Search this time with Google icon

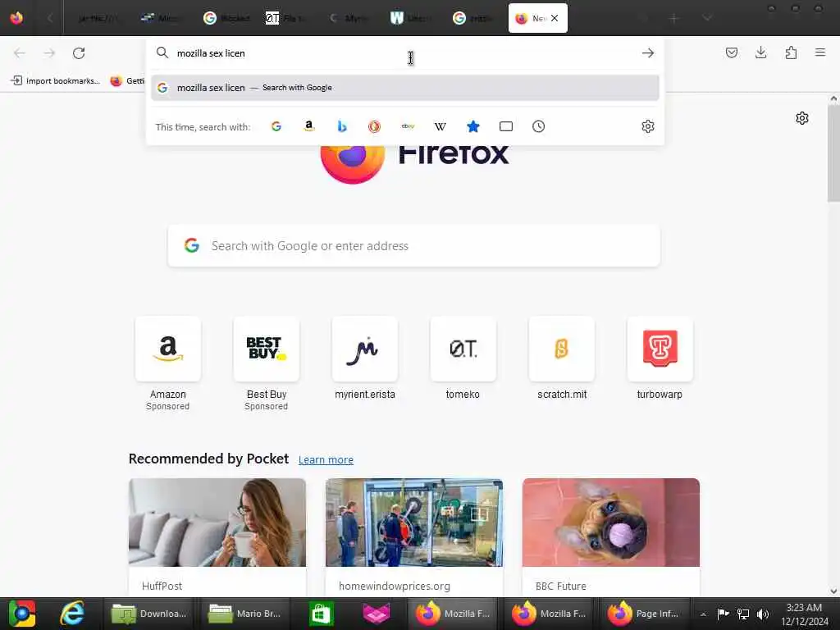click(x=276, y=126)
